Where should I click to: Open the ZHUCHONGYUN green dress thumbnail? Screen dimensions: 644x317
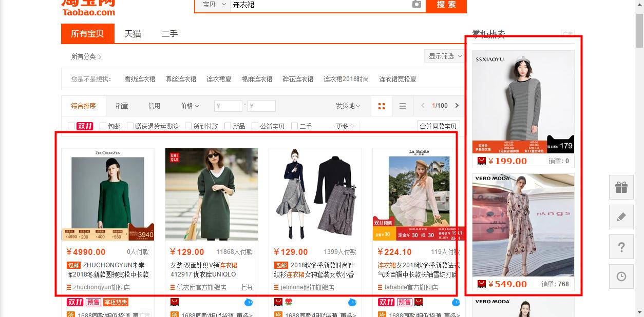click(x=108, y=194)
